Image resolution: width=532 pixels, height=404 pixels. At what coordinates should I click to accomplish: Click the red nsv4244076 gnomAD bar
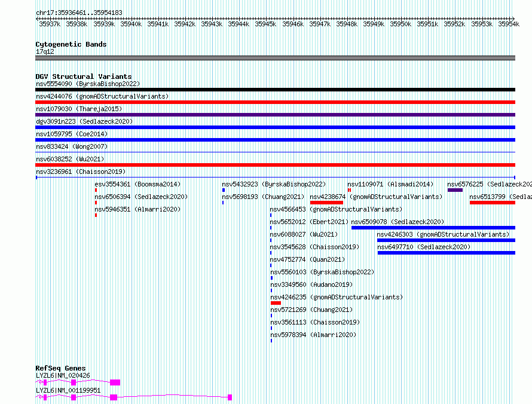coord(275,102)
